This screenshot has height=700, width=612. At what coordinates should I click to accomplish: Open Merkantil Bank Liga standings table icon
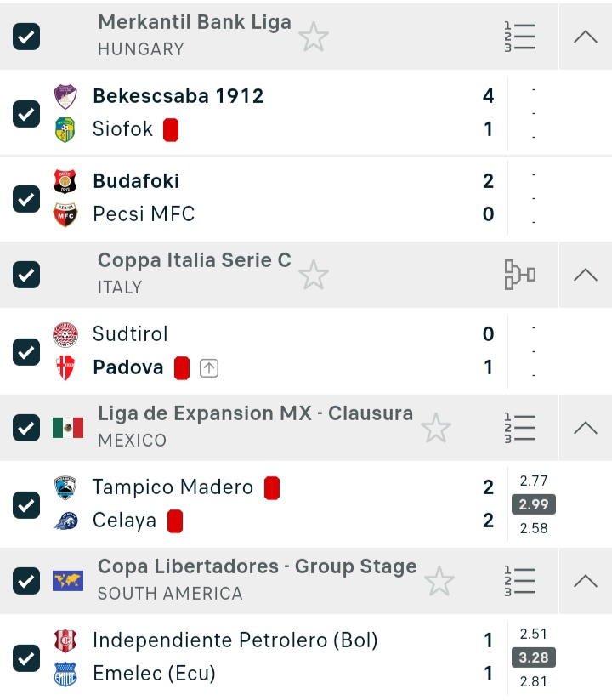click(x=519, y=37)
